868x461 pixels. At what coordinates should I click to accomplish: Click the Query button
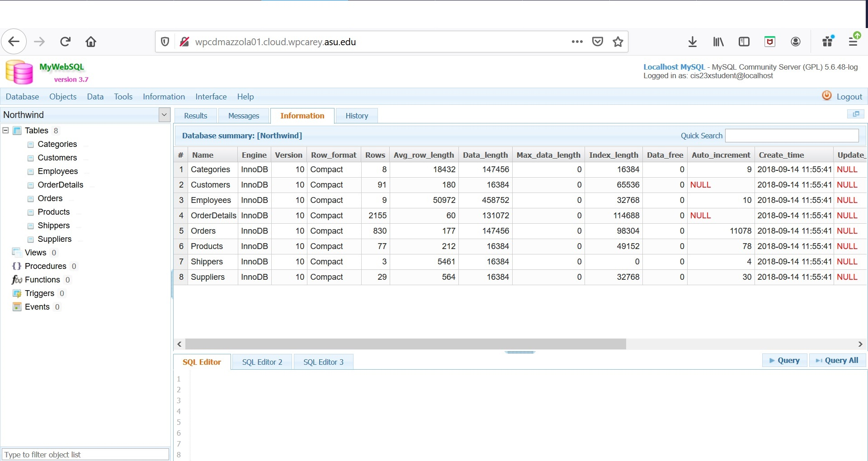click(x=785, y=360)
